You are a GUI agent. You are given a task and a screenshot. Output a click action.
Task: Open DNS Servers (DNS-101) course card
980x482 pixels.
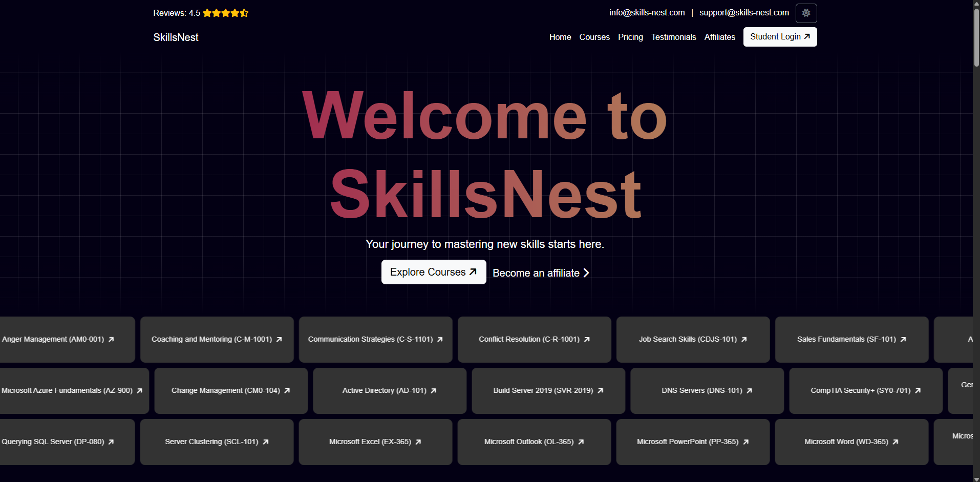click(707, 390)
